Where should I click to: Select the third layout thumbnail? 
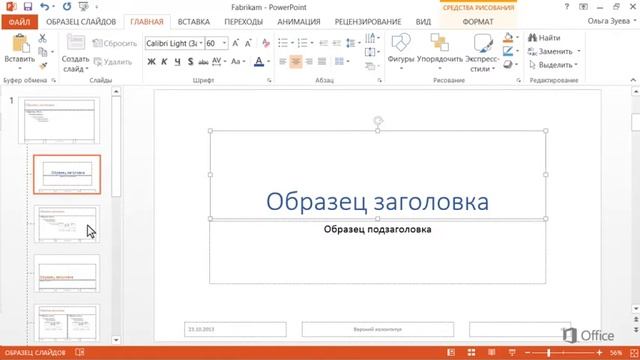[67, 273]
